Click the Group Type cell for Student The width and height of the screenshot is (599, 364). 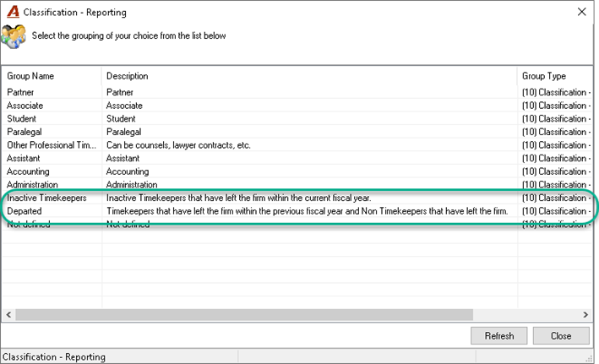(556, 119)
